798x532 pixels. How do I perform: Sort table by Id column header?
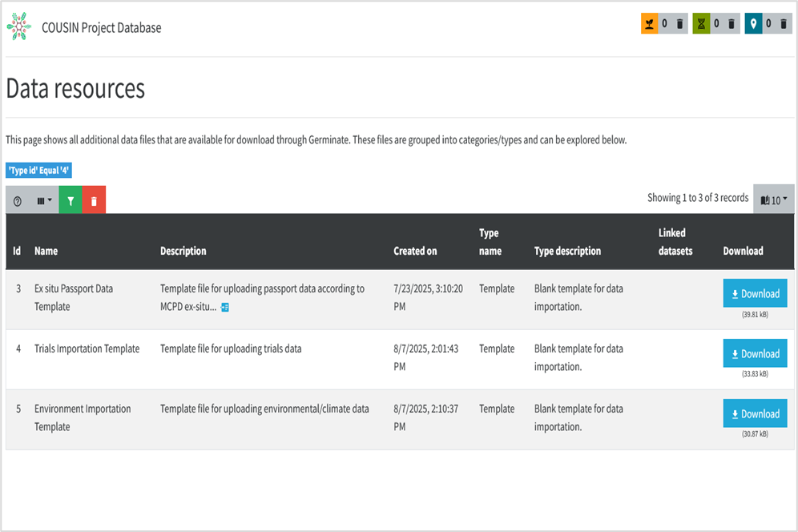[17, 251]
